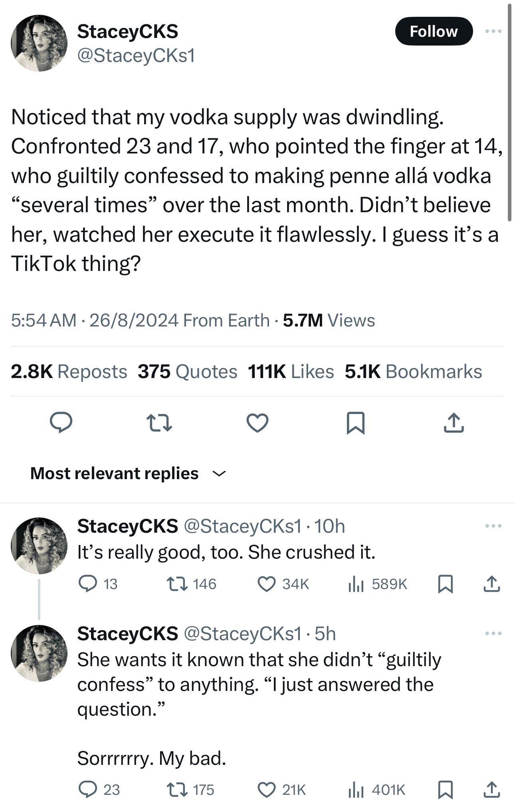This screenshot has width=515, height=812.
Task: Repost the "She crushed it" reply
Action: 177,584
